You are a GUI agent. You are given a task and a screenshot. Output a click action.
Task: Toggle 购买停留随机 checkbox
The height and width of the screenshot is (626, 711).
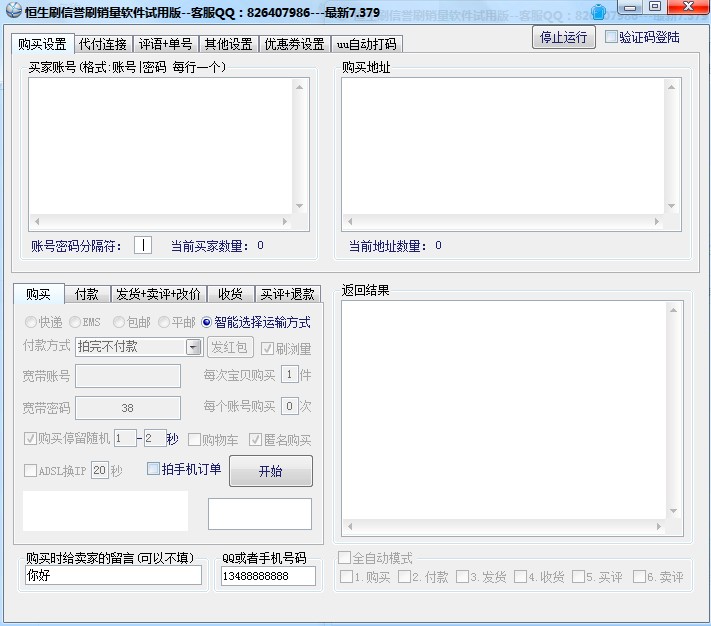30,438
